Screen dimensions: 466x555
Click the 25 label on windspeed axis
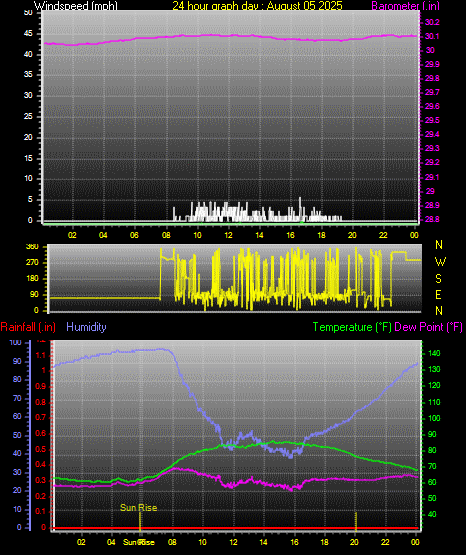coord(28,116)
